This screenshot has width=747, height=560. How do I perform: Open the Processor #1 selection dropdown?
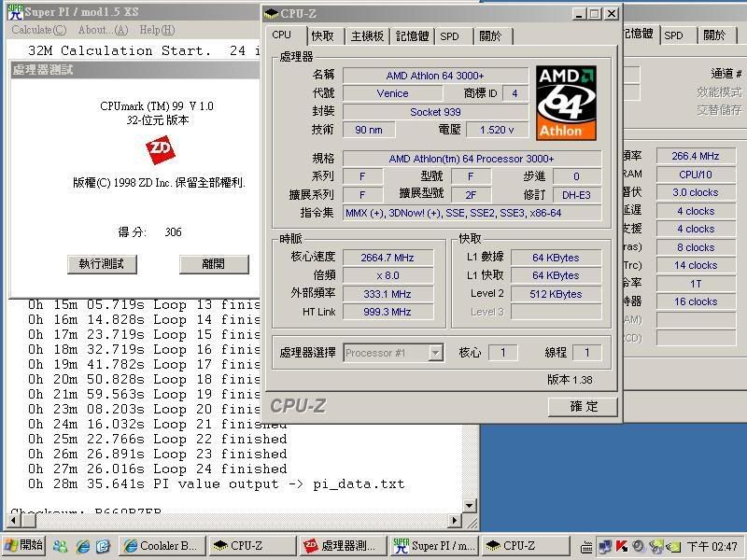pyautogui.click(x=393, y=353)
